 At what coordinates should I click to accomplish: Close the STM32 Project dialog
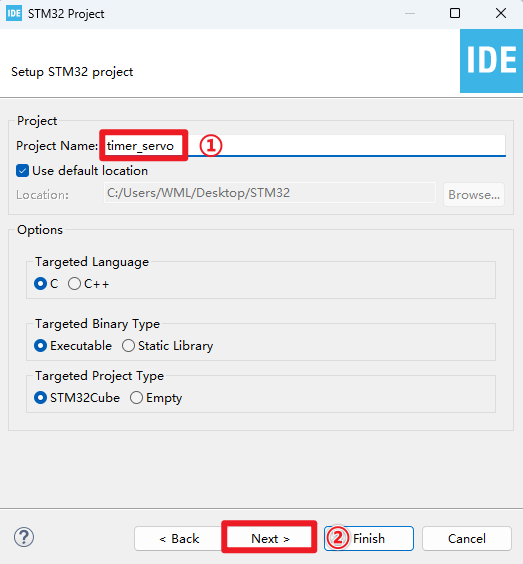(501, 13)
